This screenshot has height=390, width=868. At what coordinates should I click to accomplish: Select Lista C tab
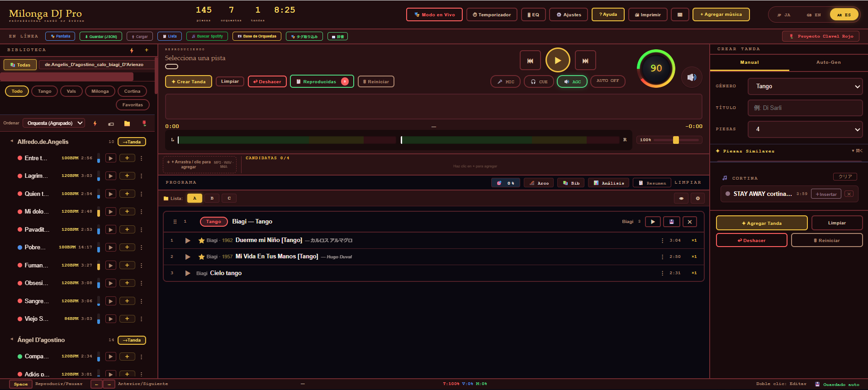(x=229, y=199)
